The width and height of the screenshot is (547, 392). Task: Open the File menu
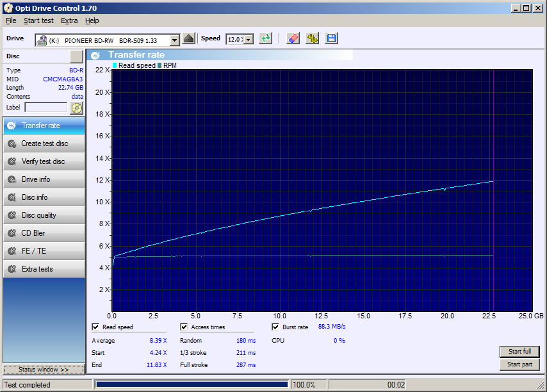[11, 20]
